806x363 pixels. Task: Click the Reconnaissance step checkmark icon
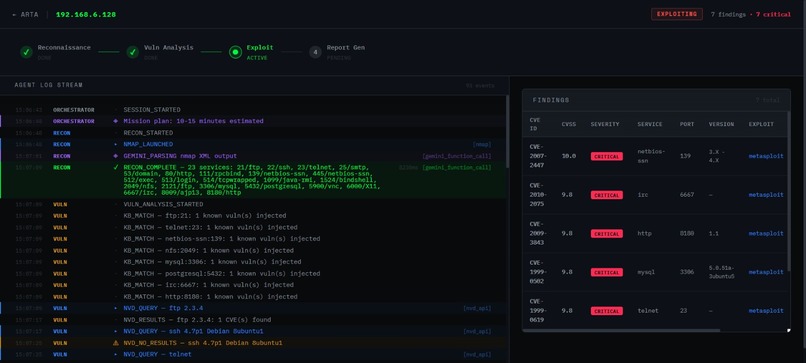(x=26, y=52)
